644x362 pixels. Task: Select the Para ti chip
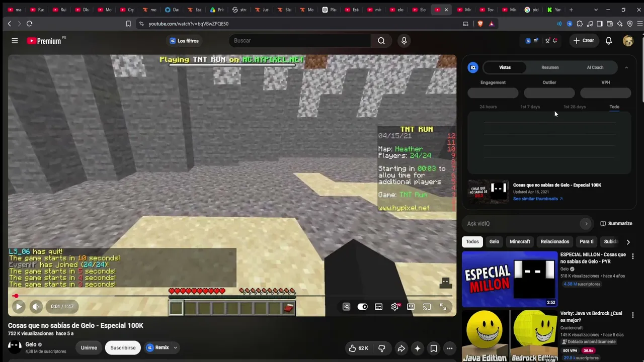587,242
